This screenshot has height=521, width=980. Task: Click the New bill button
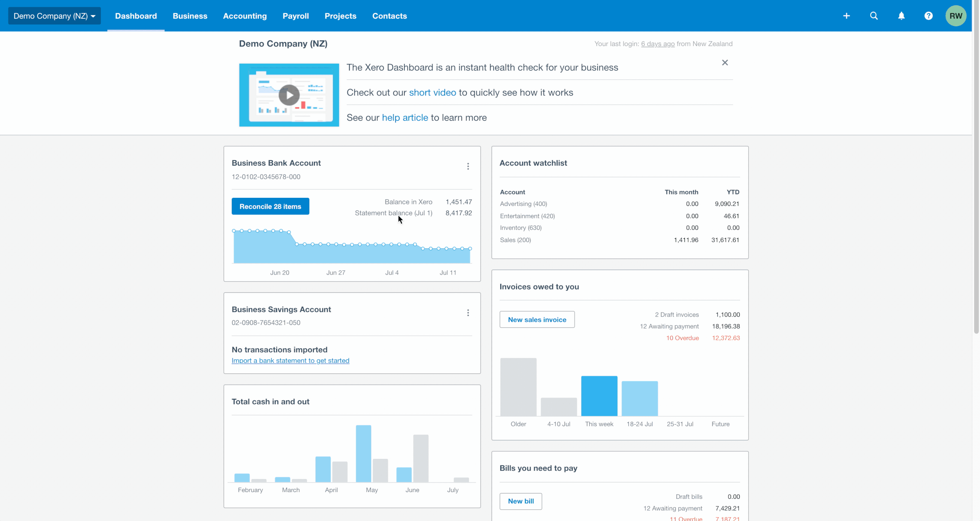click(x=521, y=501)
